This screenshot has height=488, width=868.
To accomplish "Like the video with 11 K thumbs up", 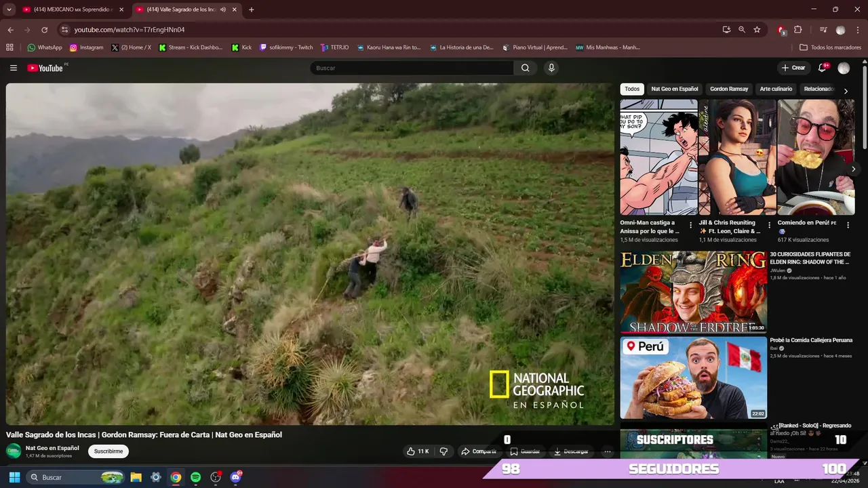I will point(418,451).
